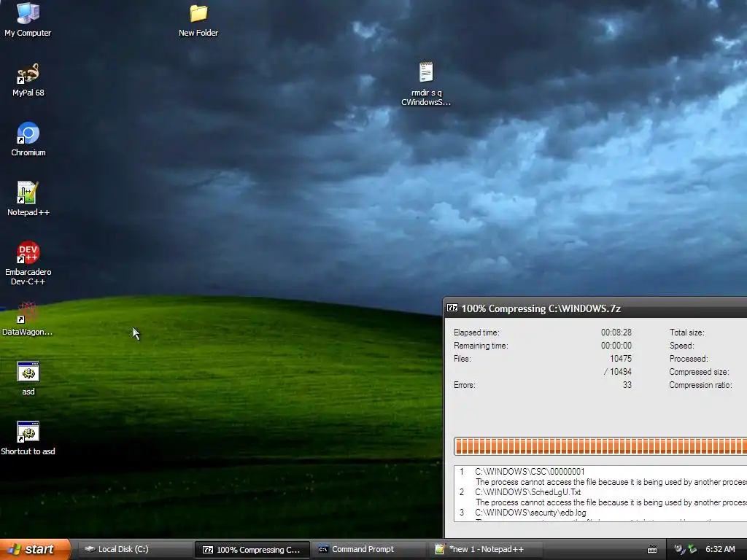Open the DataWagon desktop shortcut
The image size is (747, 560).
tap(28, 319)
